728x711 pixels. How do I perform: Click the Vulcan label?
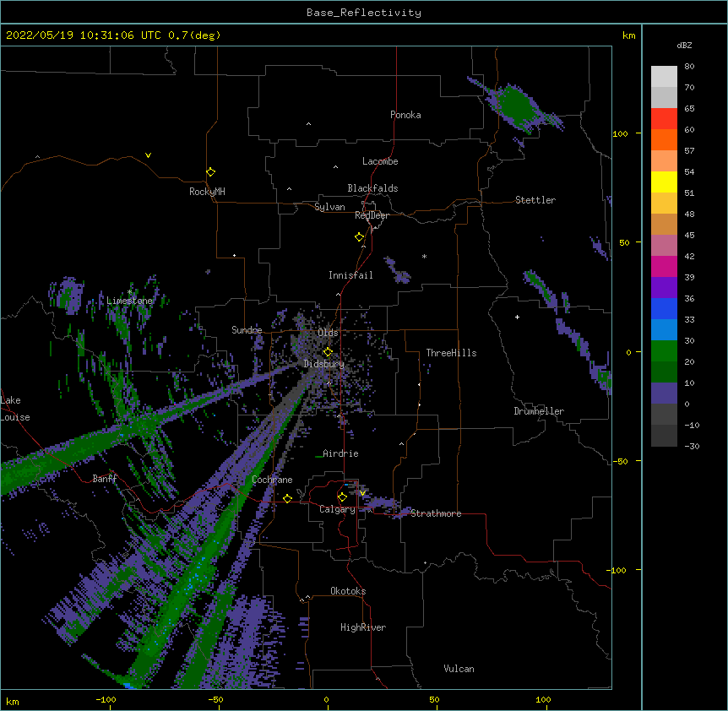[x=459, y=669]
